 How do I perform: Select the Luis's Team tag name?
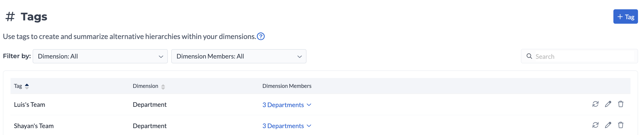pyautogui.click(x=29, y=105)
